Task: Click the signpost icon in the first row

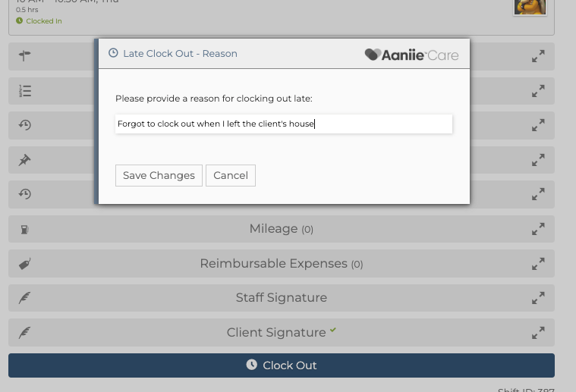Action: tap(24, 56)
